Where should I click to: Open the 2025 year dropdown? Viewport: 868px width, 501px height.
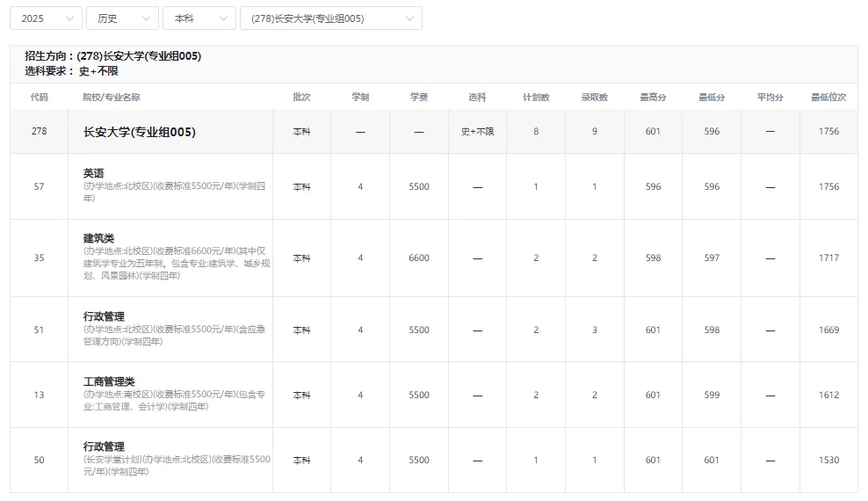[46, 18]
